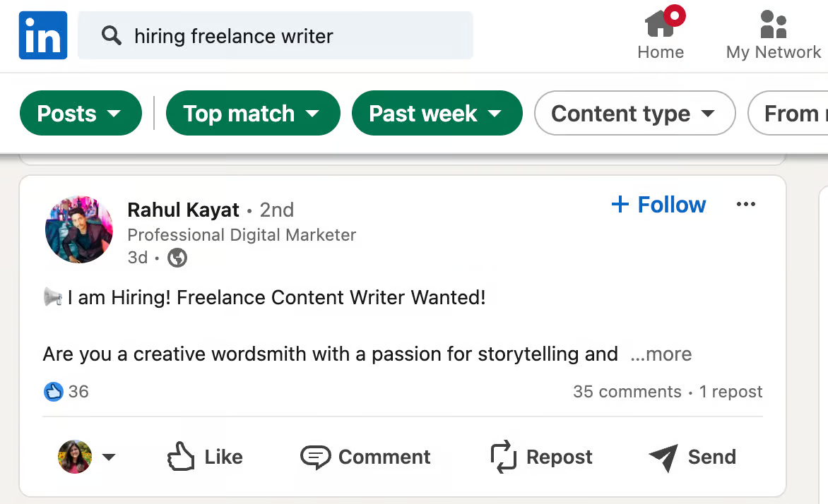The image size is (828, 504).
Task: Expand the post with the more link
Action: [x=661, y=354]
